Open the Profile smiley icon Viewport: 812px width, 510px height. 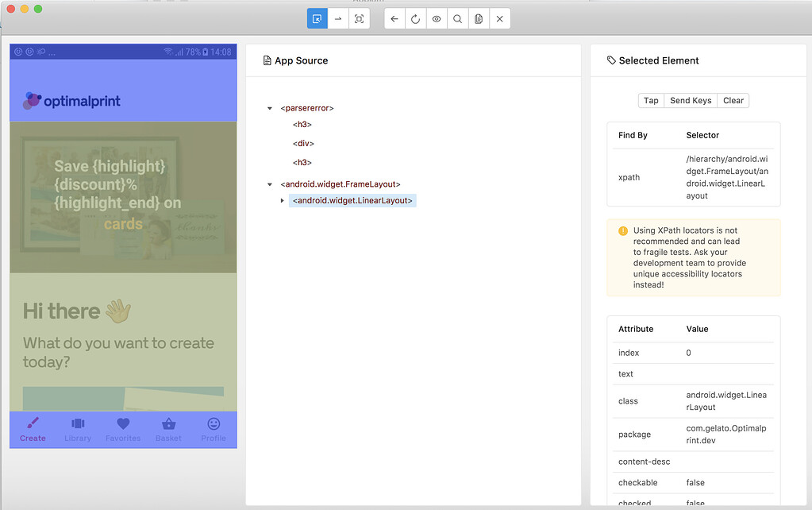pyautogui.click(x=213, y=424)
